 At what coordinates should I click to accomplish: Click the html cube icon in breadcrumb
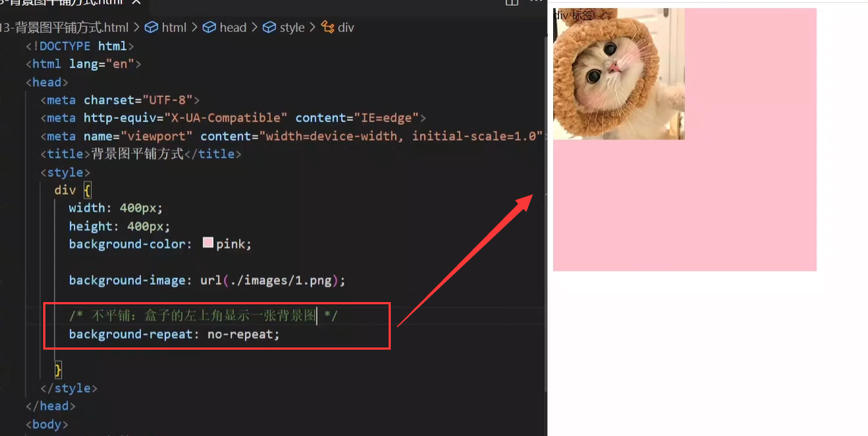pos(151,28)
